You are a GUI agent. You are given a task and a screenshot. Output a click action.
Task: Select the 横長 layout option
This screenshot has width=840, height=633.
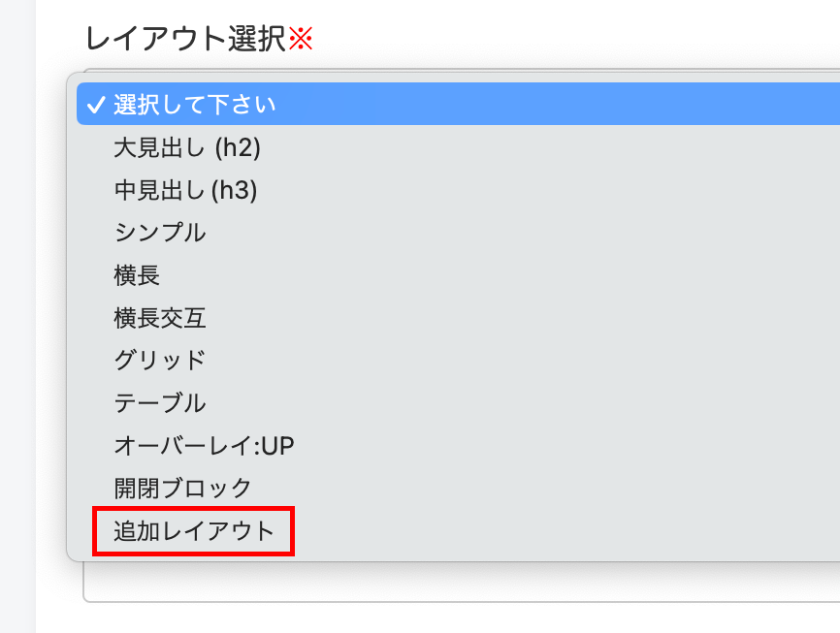pyautogui.click(x=137, y=275)
